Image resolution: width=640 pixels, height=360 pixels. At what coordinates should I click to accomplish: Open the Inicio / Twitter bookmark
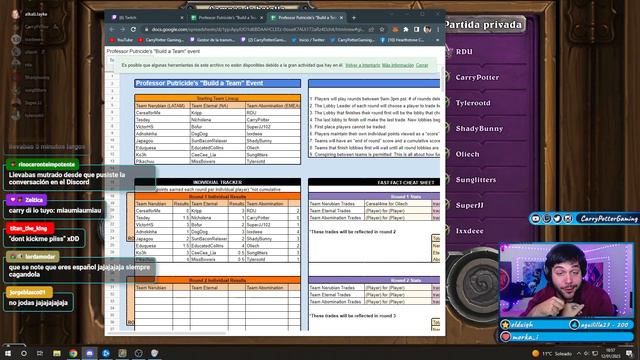pos(308,40)
